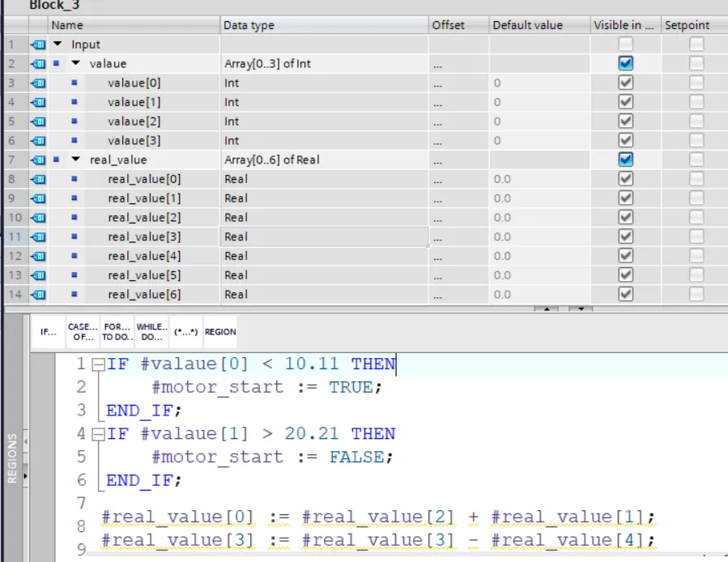Open data type cell 'Array[0..3] of Int'
Screen dimensions: 728x562
[x=324, y=64]
